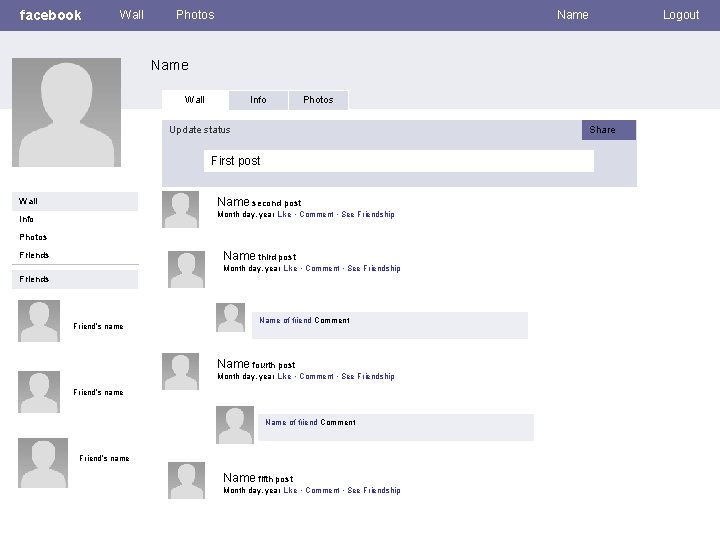
Task: Click the avatar beside fourth post
Action: coord(180,371)
